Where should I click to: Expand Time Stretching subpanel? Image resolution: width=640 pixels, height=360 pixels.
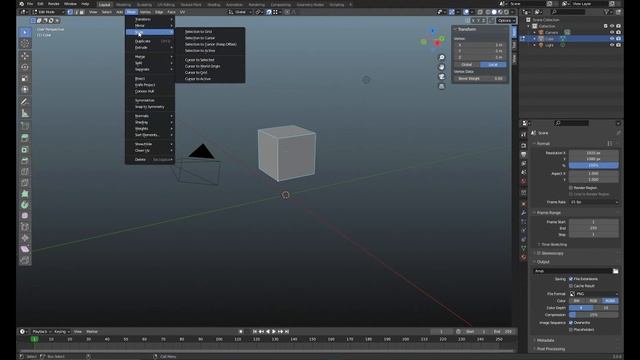pos(553,244)
